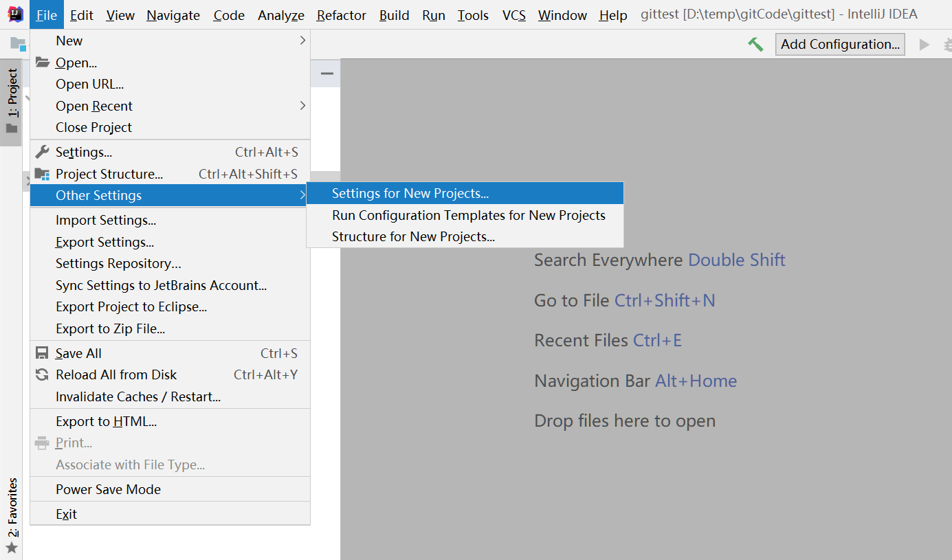Select Export to HTML...

[x=170, y=421]
